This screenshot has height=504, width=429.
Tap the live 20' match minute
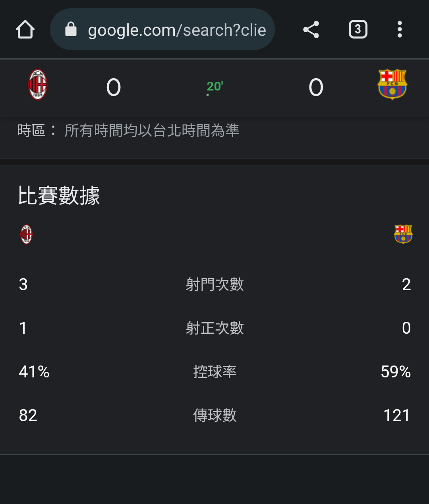click(214, 87)
